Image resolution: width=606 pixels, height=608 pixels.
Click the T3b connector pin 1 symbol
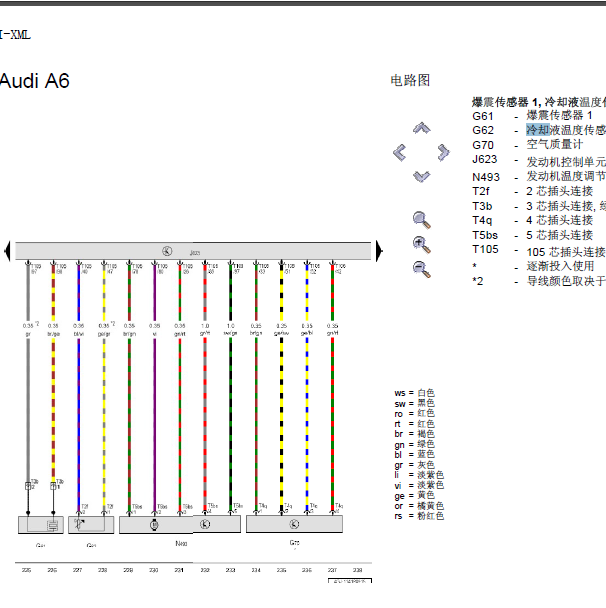(53, 485)
